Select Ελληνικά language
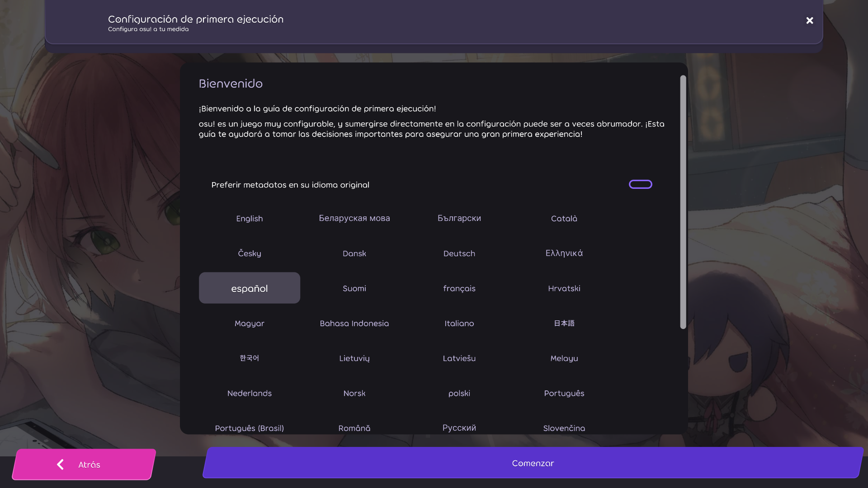This screenshot has width=868, height=488. (x=564, y=253)
